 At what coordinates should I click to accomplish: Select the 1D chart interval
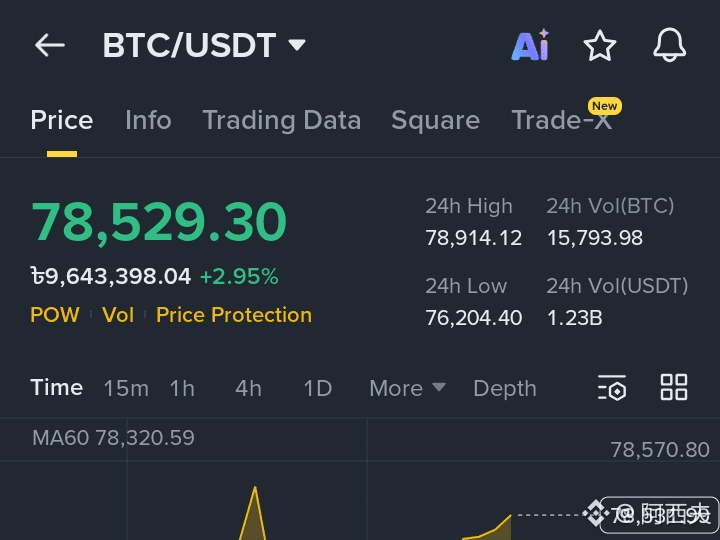(318, 388)
